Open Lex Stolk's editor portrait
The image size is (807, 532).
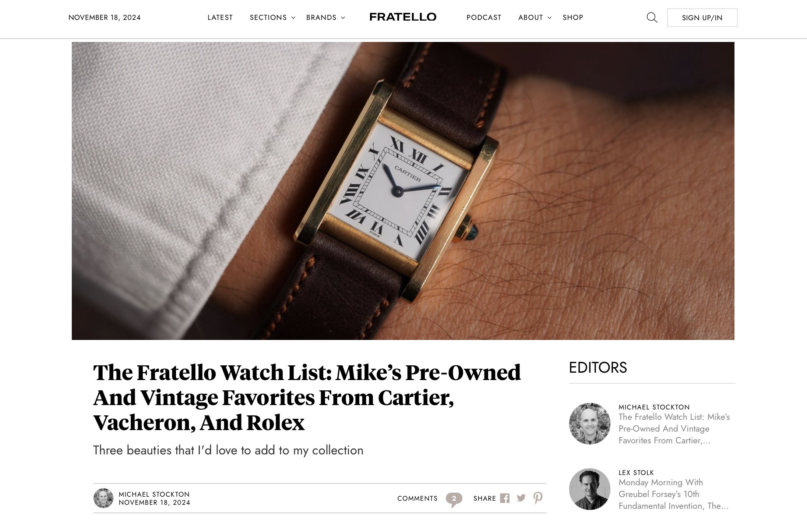pyautogui.click(x=590, y=489)
